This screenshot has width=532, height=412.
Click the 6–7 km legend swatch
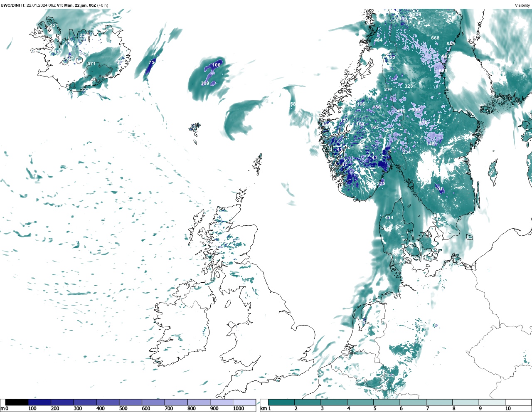[x=413, y=402]
